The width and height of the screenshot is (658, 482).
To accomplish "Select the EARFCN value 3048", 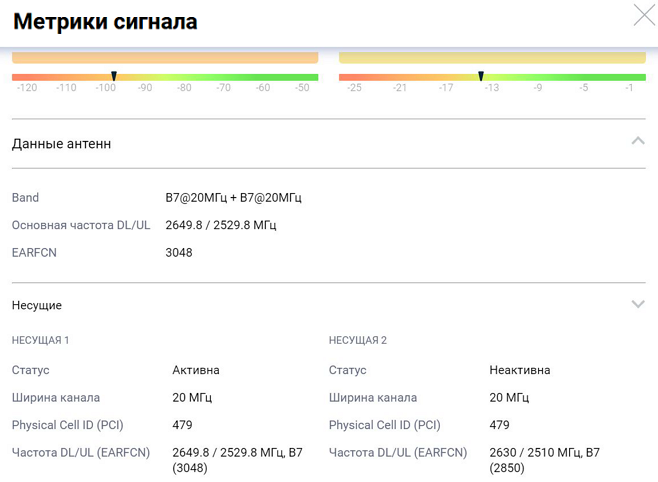I will [x=179, y=253].
